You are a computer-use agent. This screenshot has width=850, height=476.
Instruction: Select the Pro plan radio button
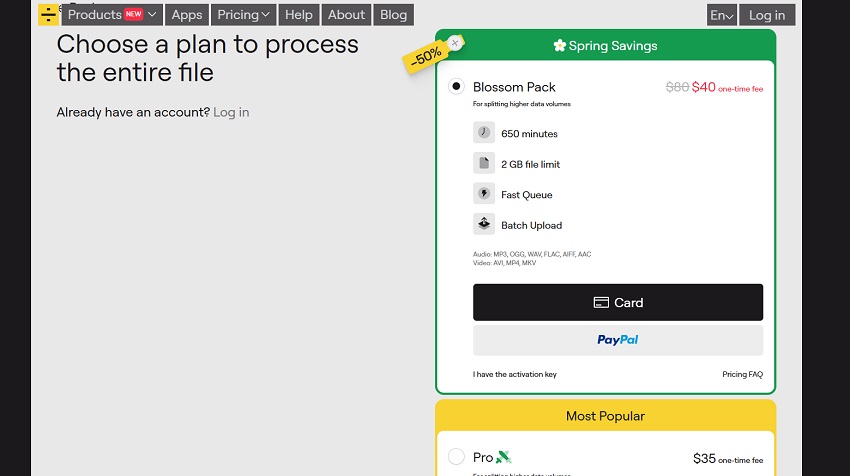(x=456, y=457)
